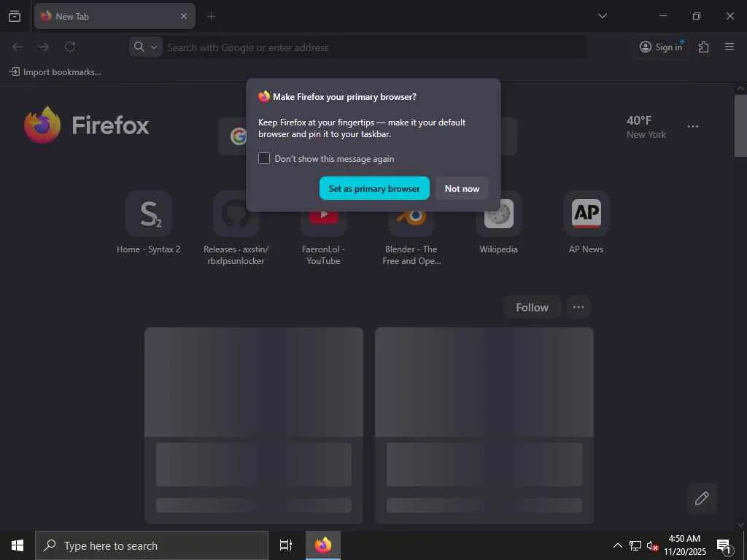Reload the current page
This screenshot has width=747, height=560.
coord(70,47)
